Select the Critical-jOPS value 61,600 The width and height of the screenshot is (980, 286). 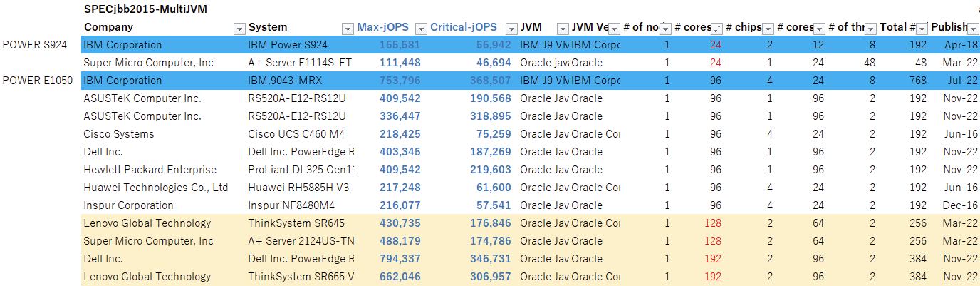[x=494, y=188]
